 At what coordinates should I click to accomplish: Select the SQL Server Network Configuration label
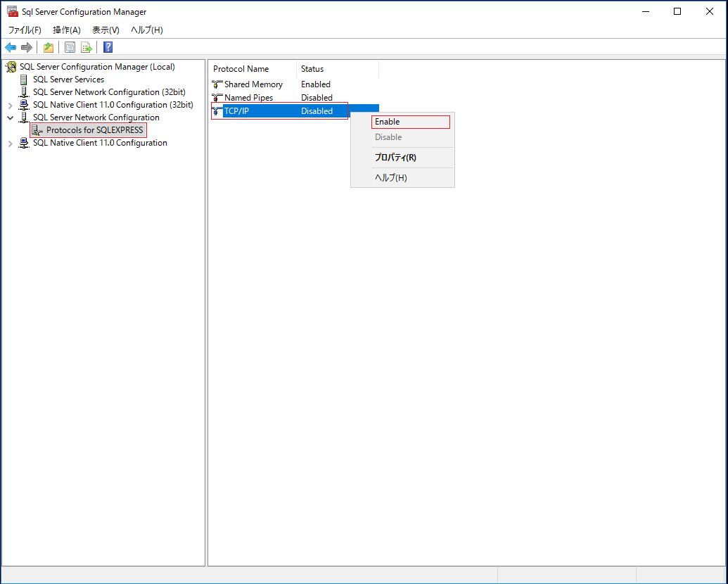[x=96, y=118]
